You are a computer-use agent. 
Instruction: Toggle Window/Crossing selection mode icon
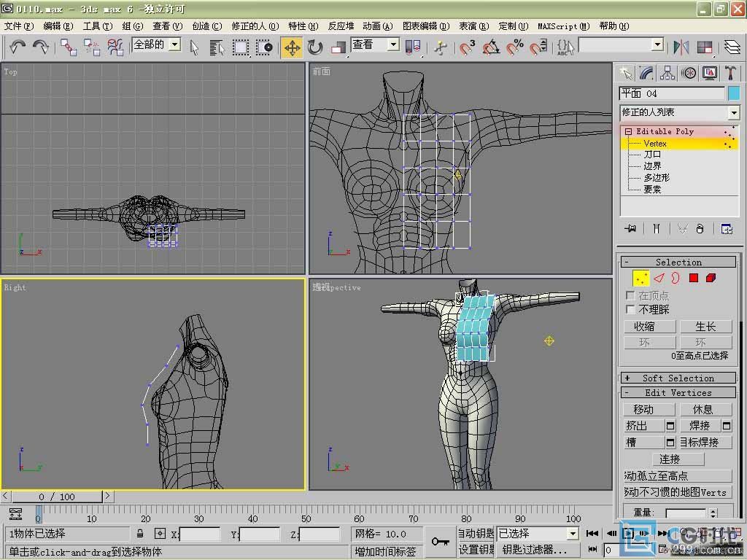(x=264, y=47)
